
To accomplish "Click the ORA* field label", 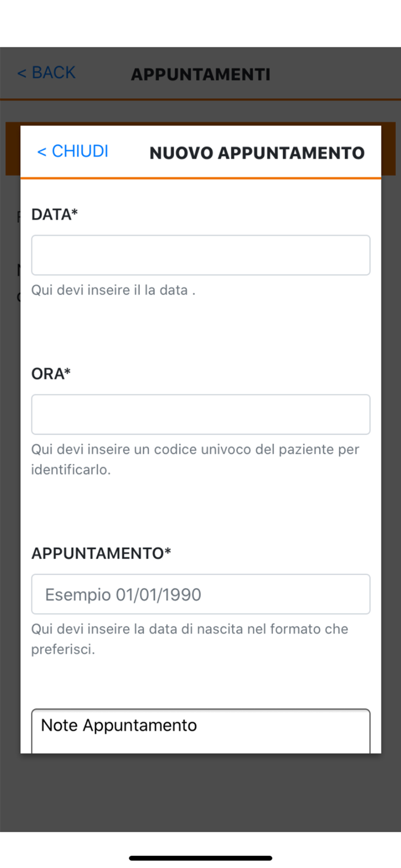I will tap(50, 374).
